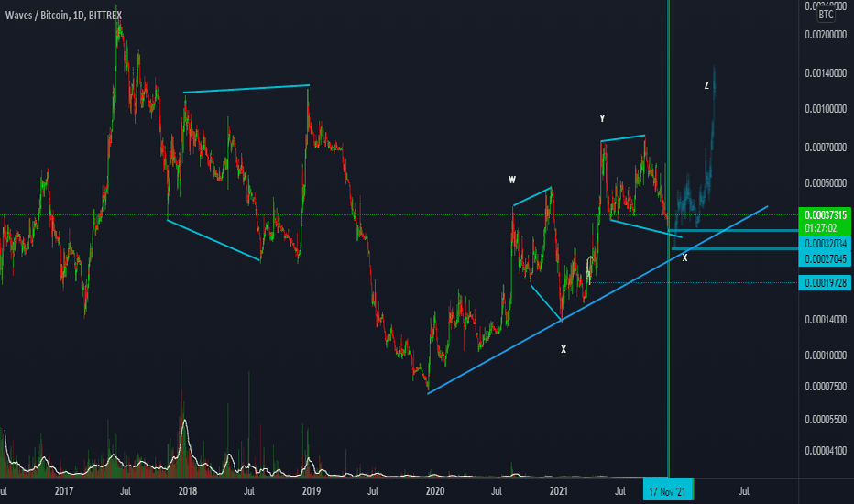Click the 2019 time axis label
Screen dimensions: 854x504
coord(311,491)
